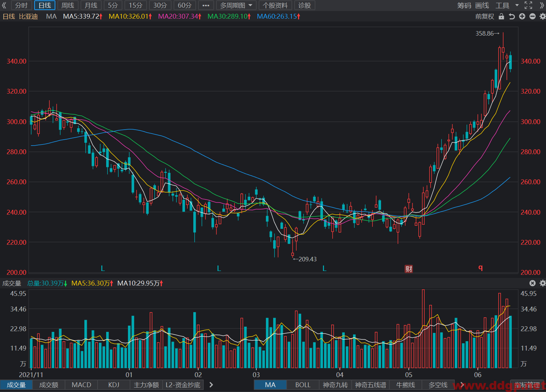Viewport: 546px width, 392px height.
Task: Select L2-资金抄底 indicator tab
Action: click(x=183, y=385)
